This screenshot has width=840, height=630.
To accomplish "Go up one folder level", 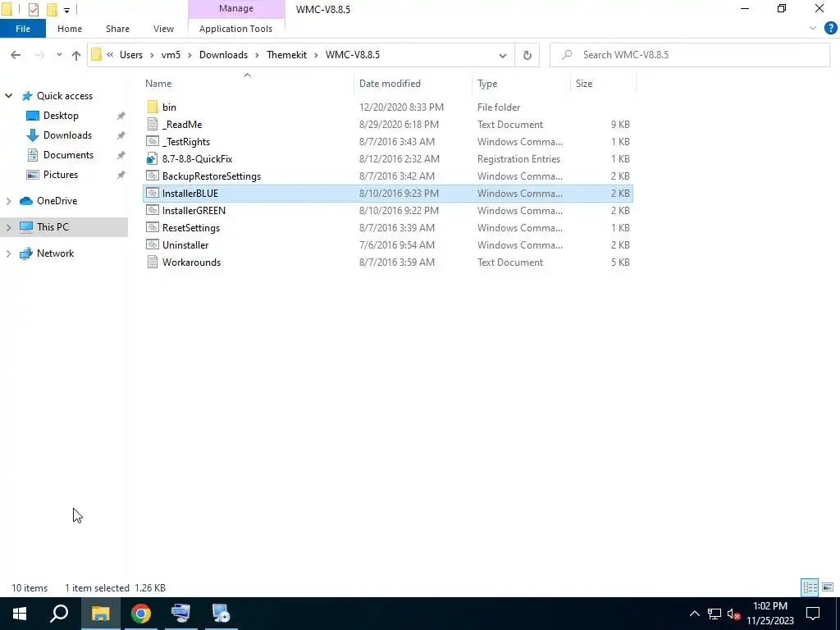I will (x=76, y=55).
